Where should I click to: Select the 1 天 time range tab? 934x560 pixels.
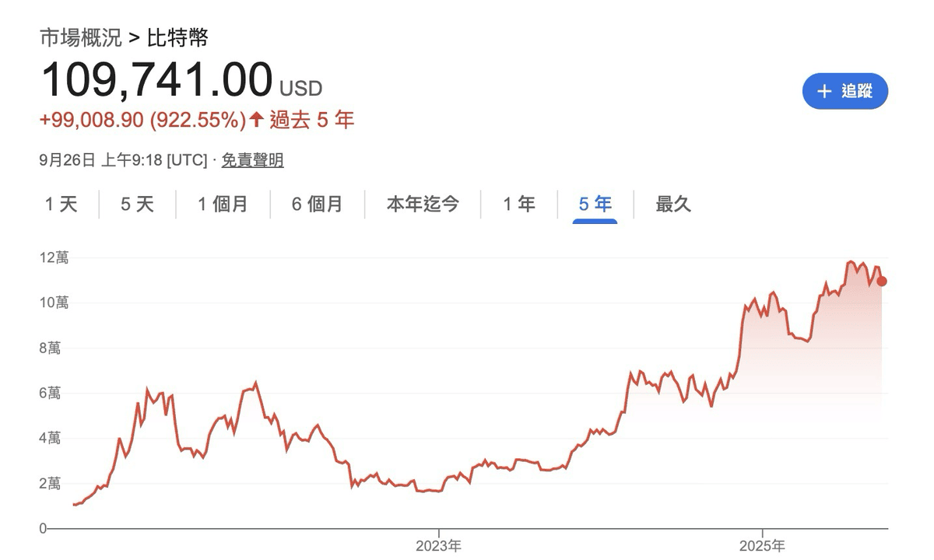point(61,204)
